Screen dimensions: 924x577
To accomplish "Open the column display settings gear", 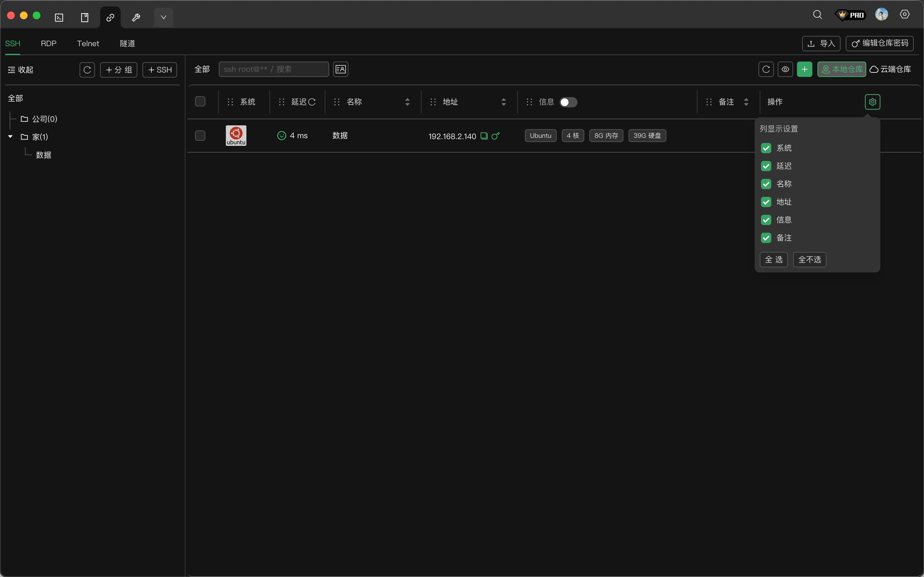I will [872, 102].
